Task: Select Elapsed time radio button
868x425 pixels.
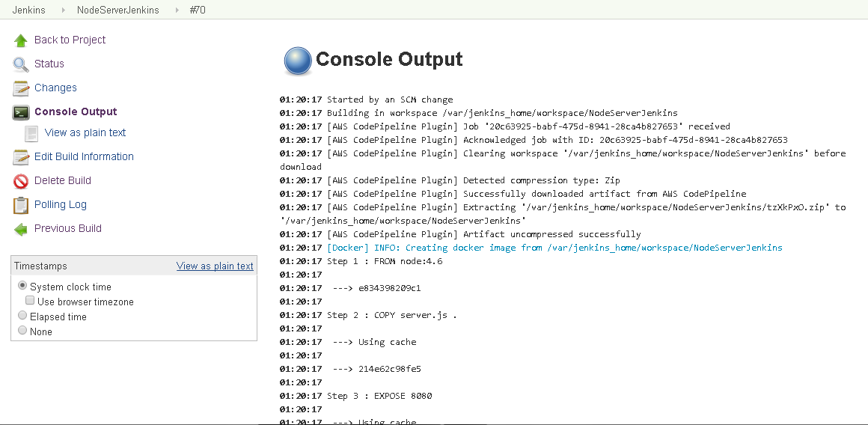Action: (x=22, y=316)
